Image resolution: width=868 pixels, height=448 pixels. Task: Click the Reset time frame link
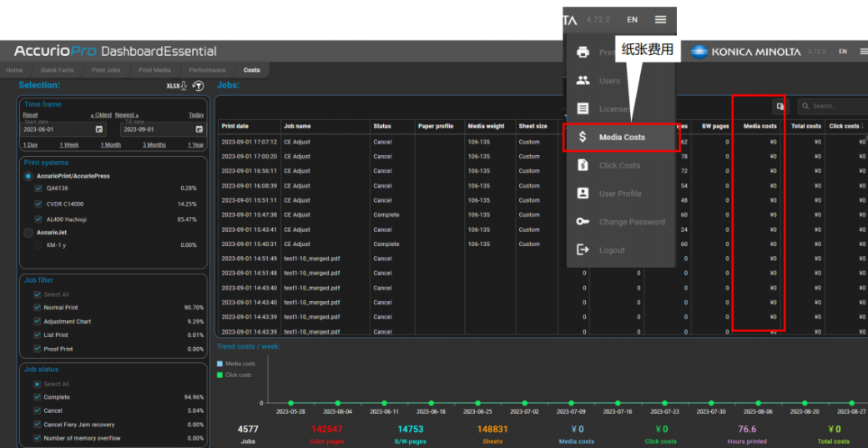coord(30,115)
